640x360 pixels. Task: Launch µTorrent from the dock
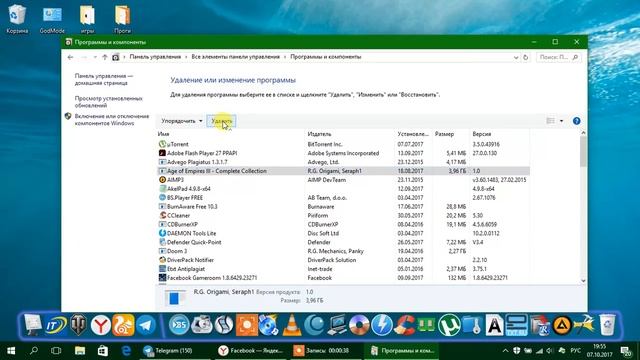pos(449,325)
